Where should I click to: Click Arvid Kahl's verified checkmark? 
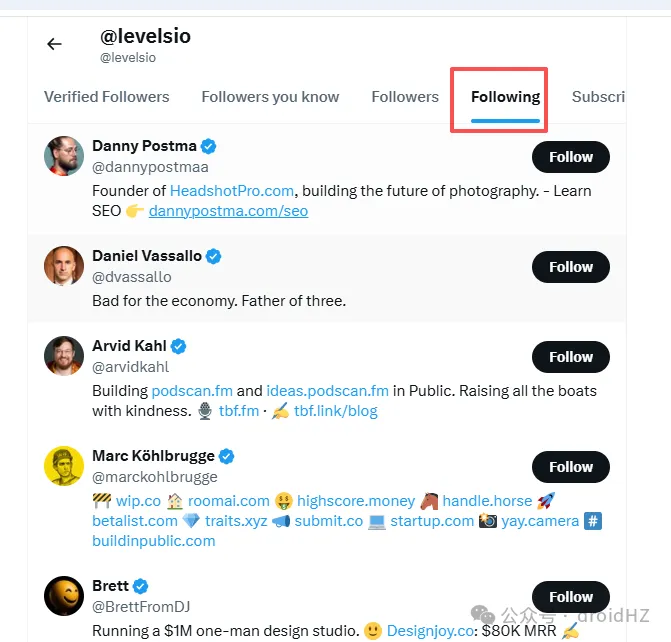pyautogui.click(x=179, y=346)
